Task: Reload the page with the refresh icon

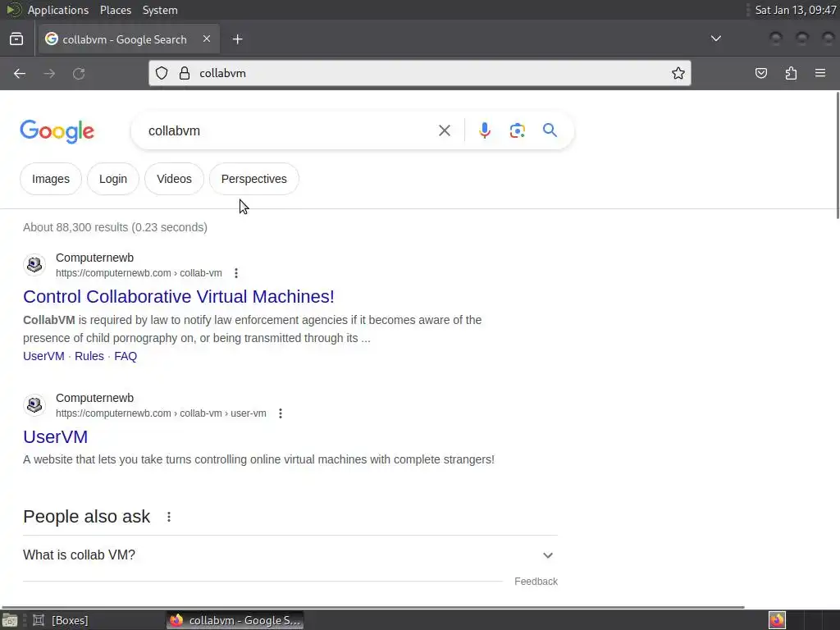Action: pyautogui.click(x=79, y=73)
